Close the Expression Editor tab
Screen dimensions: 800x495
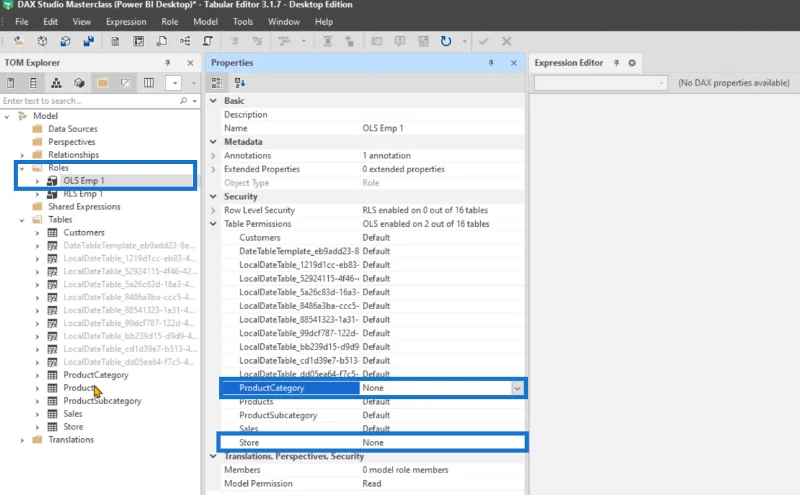click(x=632, y=63)
